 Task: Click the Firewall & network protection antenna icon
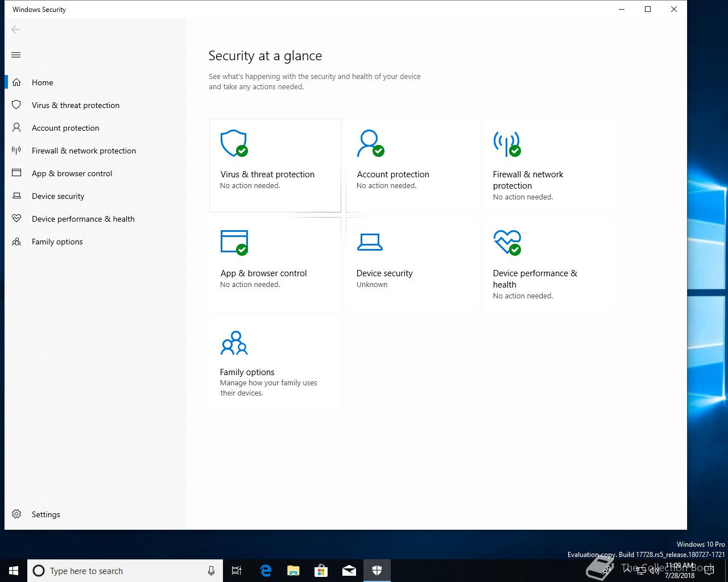pos(506,143)
